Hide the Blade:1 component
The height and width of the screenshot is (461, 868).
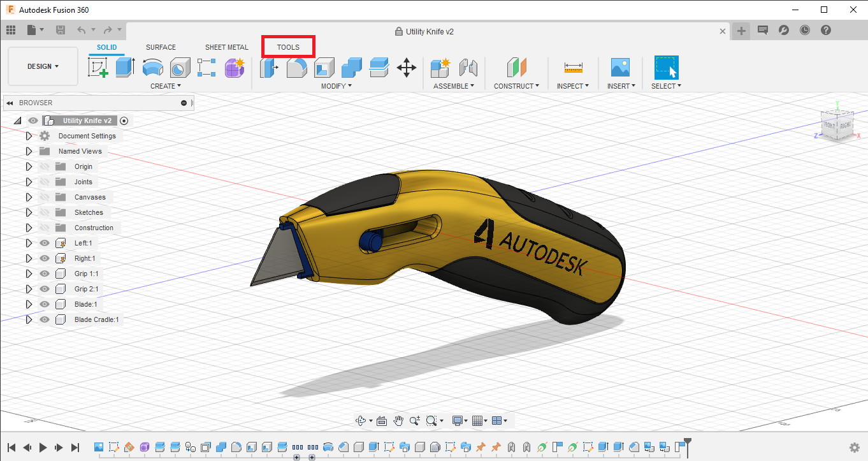(45, 304)
